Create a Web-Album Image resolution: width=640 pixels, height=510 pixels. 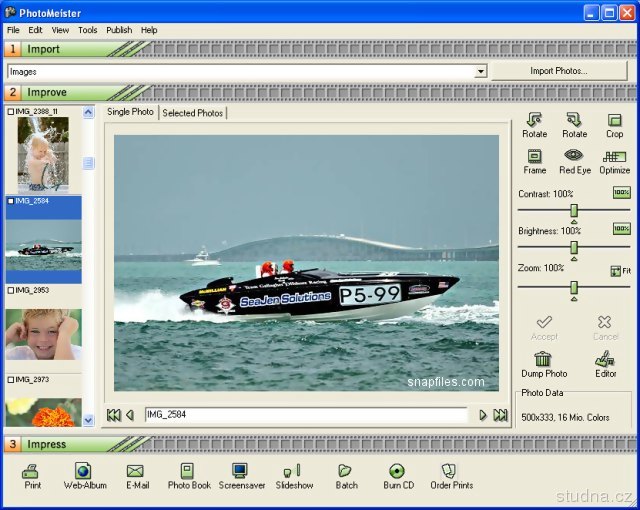click(x=84, y=476)
